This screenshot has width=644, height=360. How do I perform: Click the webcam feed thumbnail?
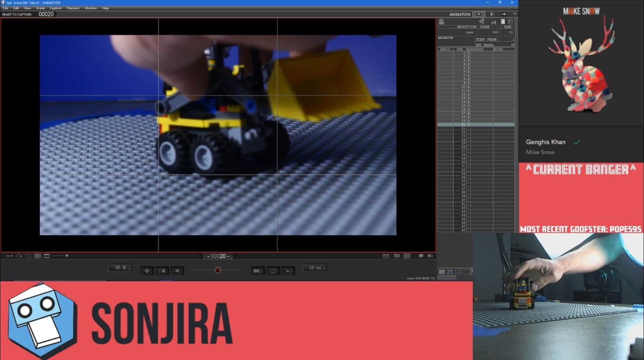558,296
